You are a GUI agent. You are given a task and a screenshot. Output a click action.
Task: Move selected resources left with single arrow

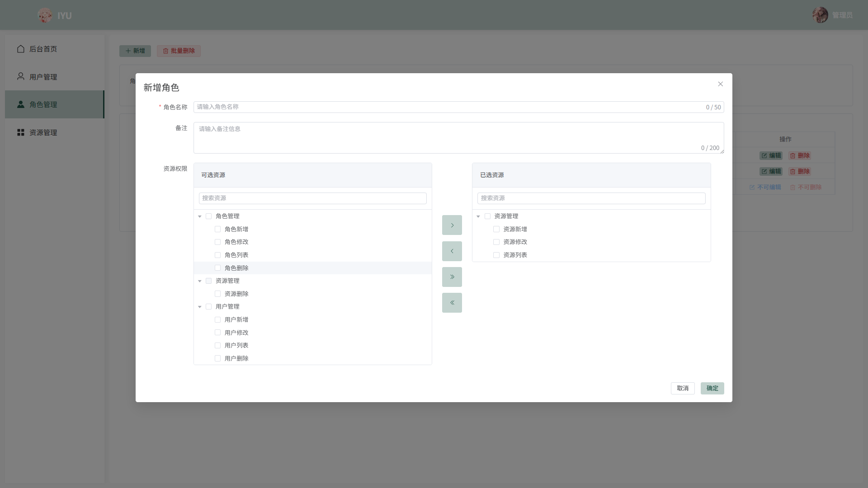tap(452, 251)
